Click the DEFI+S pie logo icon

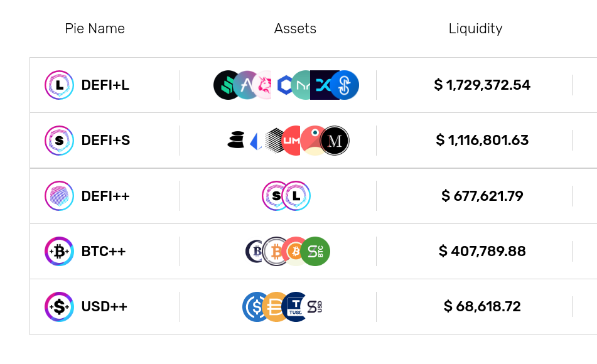click(60, 141)
